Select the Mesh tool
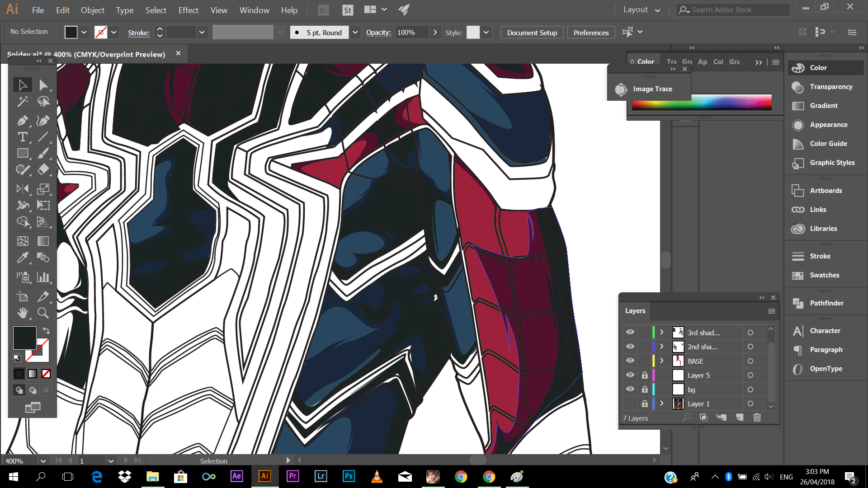Viewport: 868px width, 488px height. 23,241
